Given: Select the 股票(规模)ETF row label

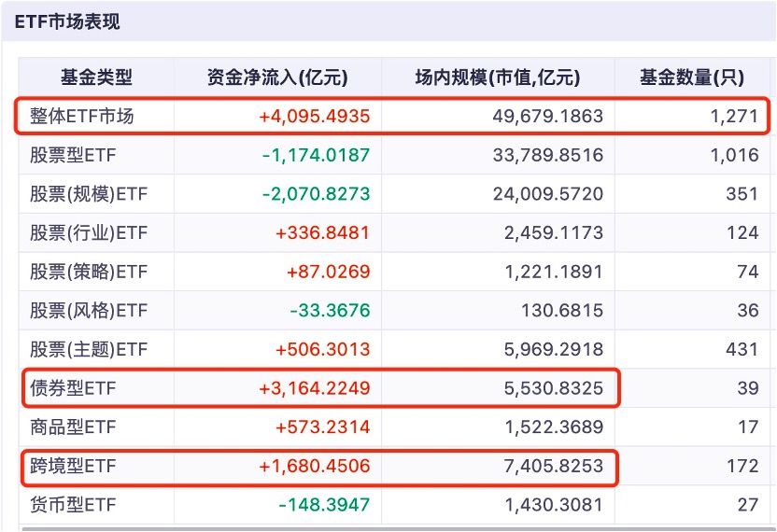Looking at the screenshot, I should click(89, 194).
